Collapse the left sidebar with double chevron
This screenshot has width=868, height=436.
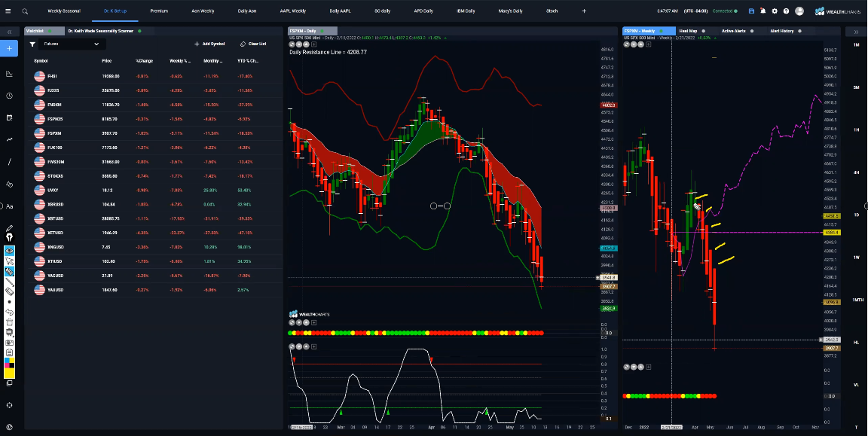(9, 32)
